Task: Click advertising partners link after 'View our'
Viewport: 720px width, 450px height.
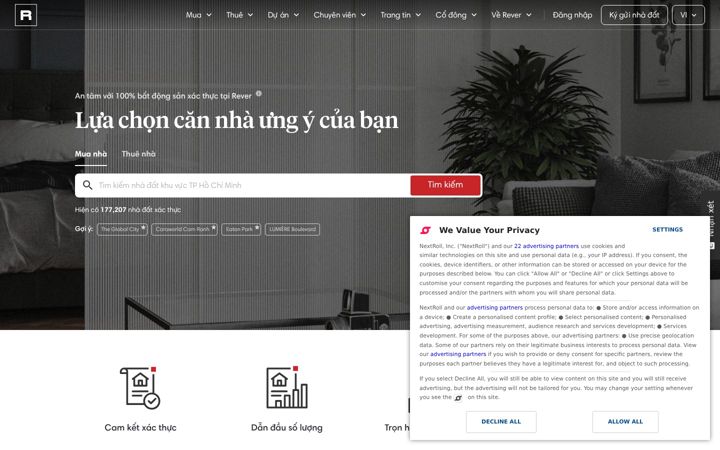Action: coord(458,354)
